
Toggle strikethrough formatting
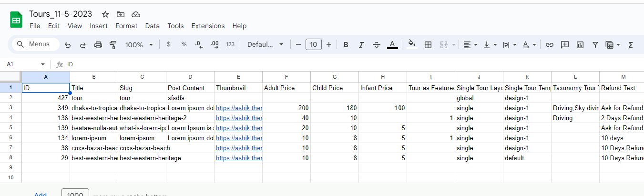[377, 45]
